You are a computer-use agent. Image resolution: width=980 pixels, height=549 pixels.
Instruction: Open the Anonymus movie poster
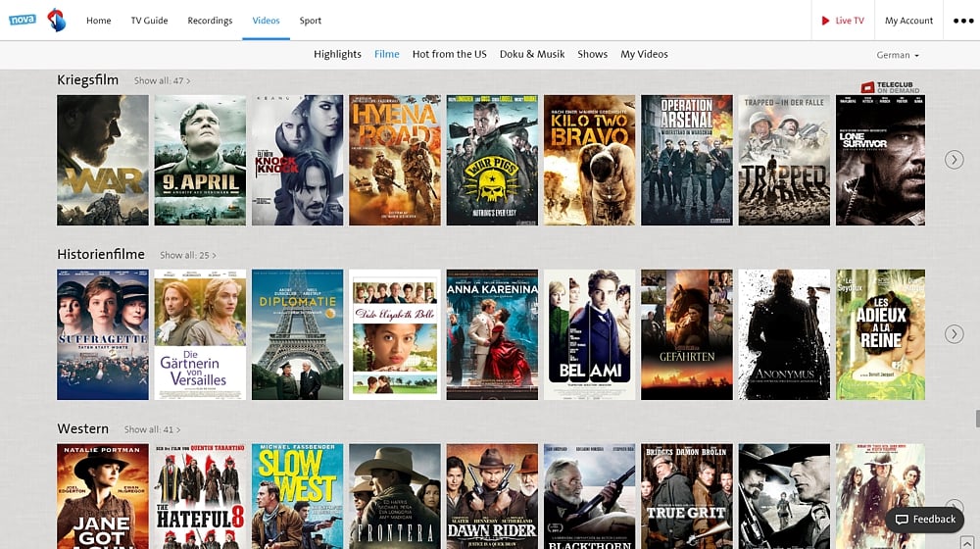pos(784,334)
